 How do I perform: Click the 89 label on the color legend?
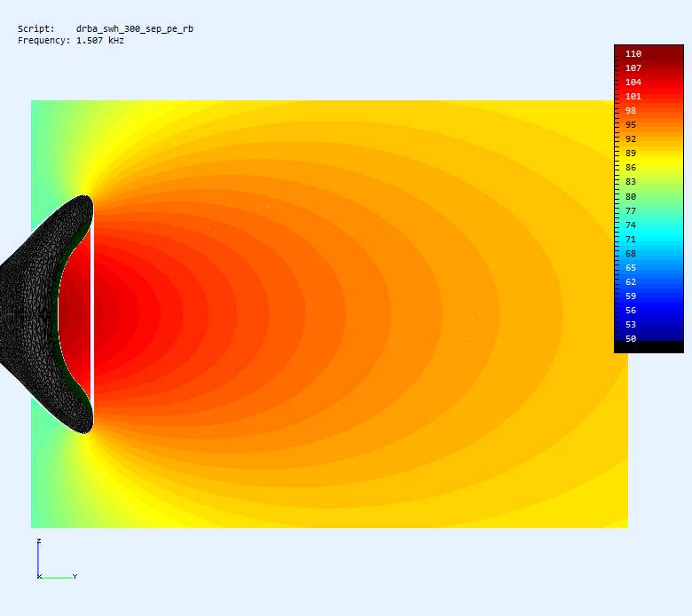(631, 154)
